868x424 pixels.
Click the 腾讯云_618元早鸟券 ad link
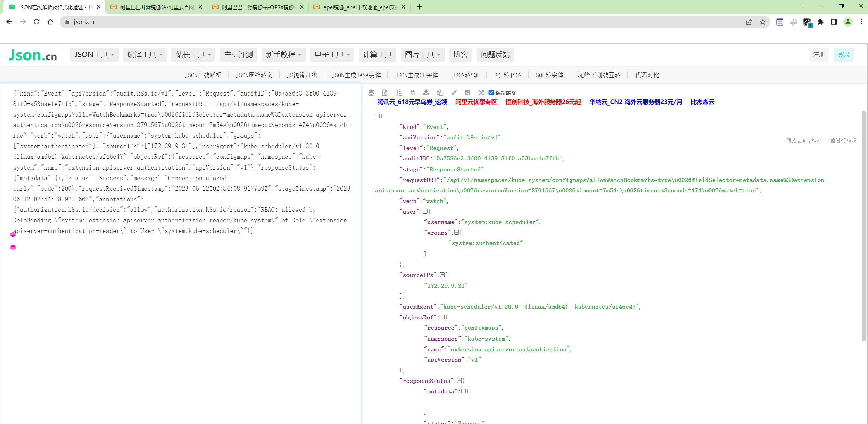pos(412,102)
